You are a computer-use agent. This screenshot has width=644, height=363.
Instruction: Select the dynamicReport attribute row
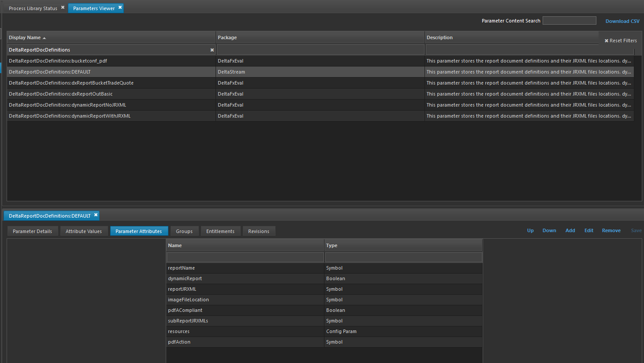pyautogui.click(x=324, y=278)
